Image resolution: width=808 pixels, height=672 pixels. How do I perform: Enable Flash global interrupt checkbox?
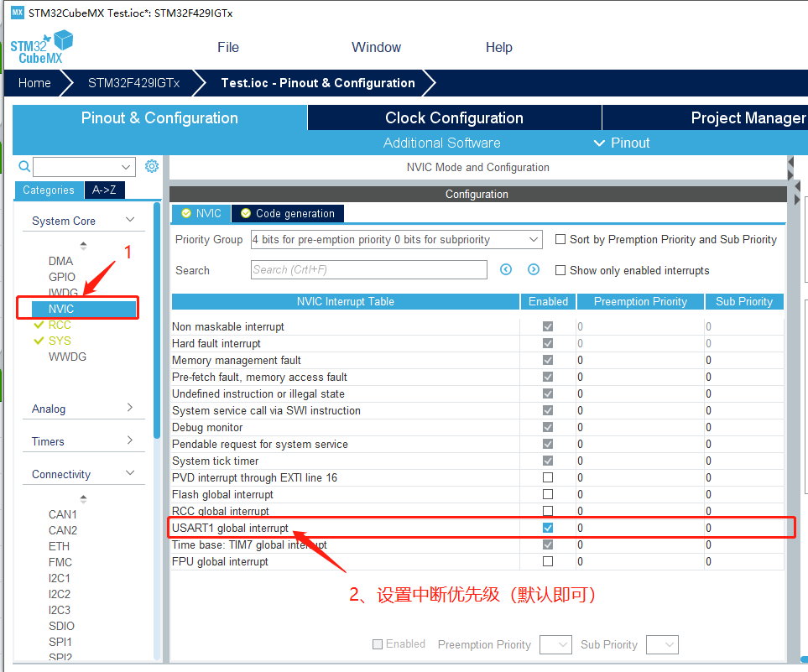coord(548,494)
